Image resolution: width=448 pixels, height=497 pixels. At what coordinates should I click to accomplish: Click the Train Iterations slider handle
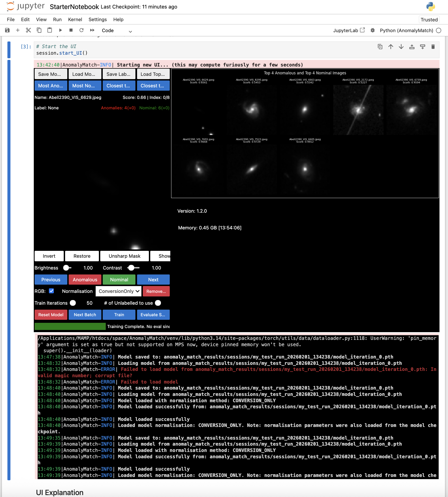pos(73,303)
